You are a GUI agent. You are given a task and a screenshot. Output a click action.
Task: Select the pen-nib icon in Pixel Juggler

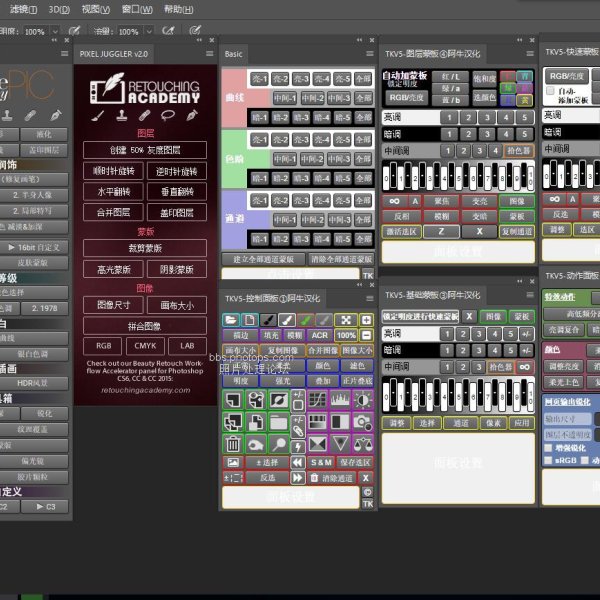click(191, 115)
